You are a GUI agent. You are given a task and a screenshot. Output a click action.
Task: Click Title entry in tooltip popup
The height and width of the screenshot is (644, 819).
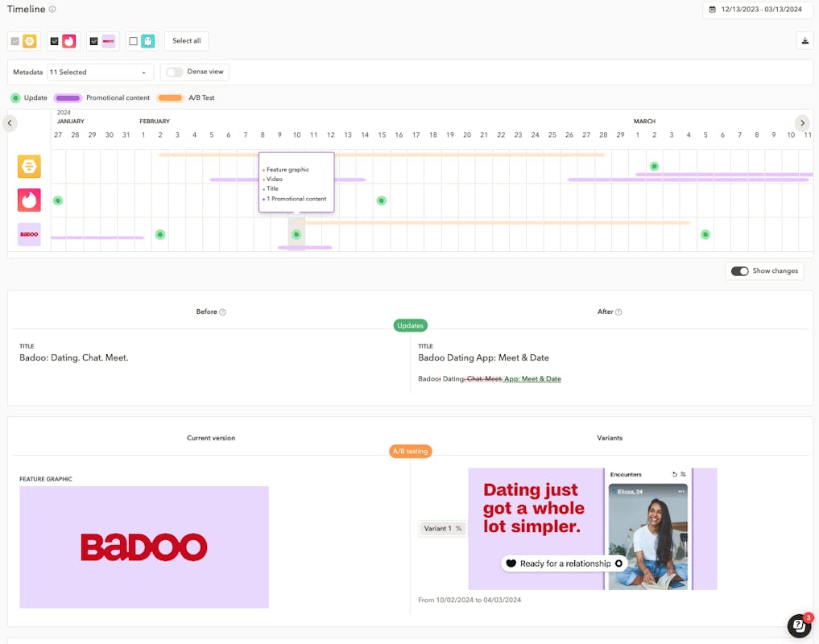tap(272, 188)
